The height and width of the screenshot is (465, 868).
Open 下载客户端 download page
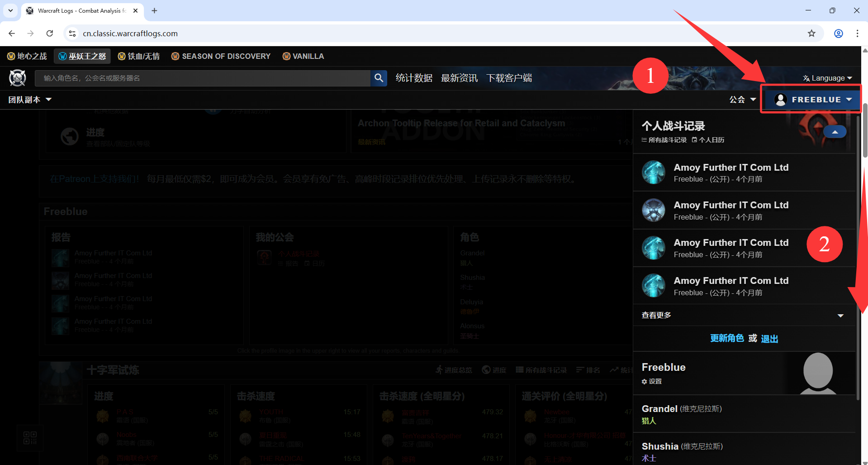point(509,78)
